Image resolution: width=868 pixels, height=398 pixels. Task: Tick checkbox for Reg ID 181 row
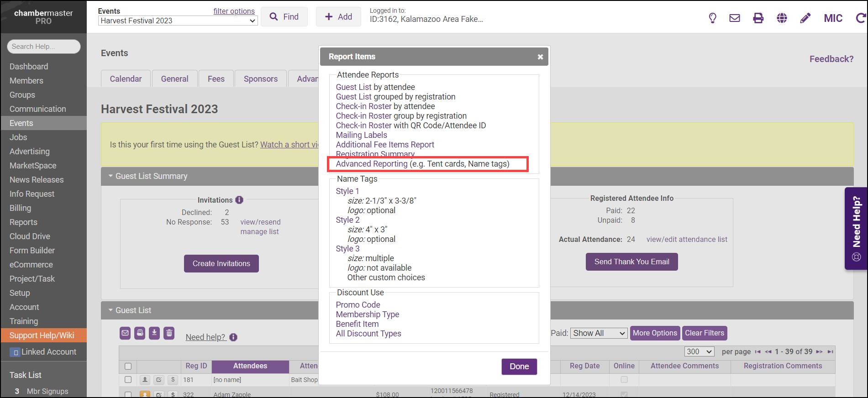(128, 380)
